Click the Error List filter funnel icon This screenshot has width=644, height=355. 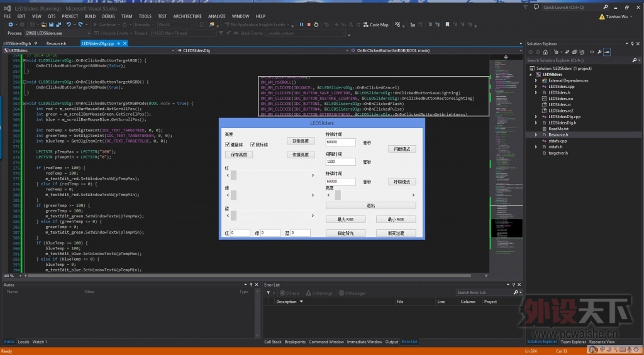268,293
